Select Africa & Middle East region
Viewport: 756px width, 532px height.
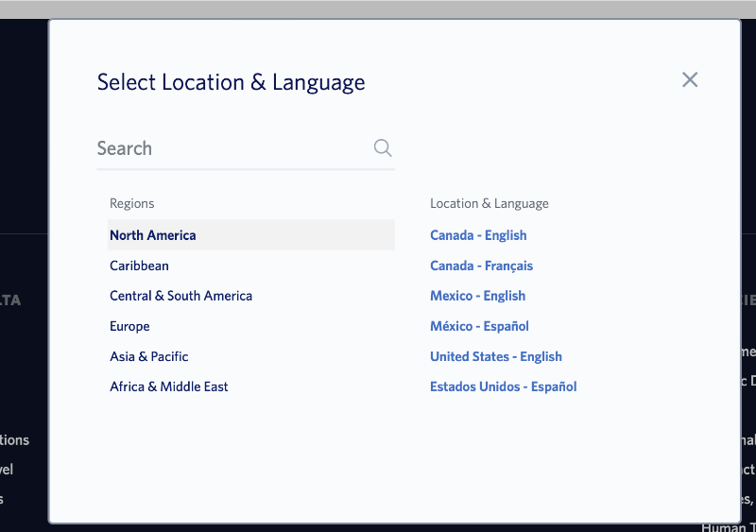coord(169,386)
